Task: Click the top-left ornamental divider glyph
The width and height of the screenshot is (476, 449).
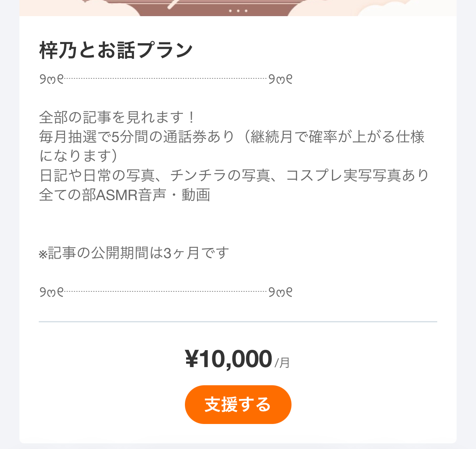Action: [x=52, y=79]
